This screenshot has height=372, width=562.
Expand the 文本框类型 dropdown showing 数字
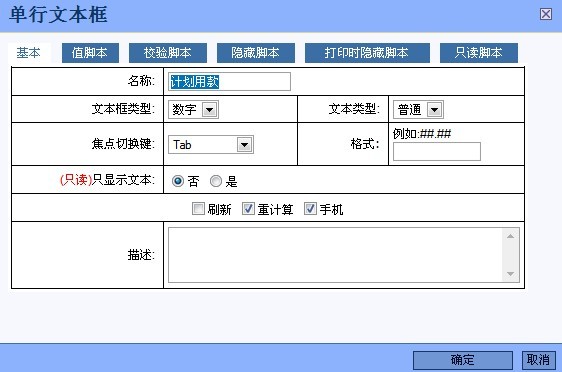click(x=193, y=109)
